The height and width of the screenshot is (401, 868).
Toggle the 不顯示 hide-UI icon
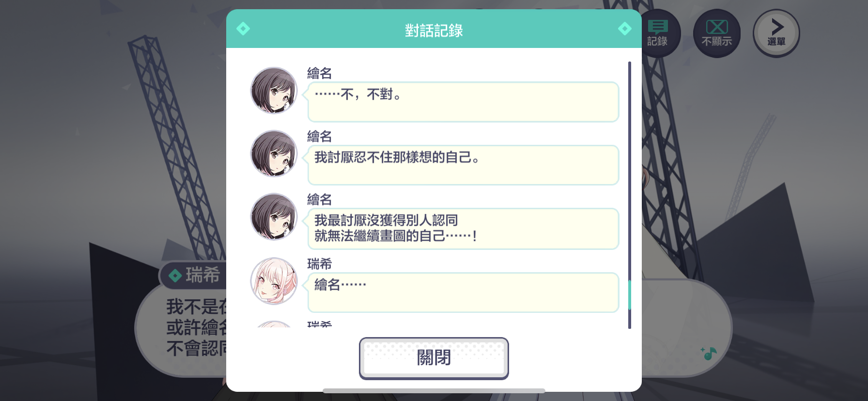[x=716, y=33]
